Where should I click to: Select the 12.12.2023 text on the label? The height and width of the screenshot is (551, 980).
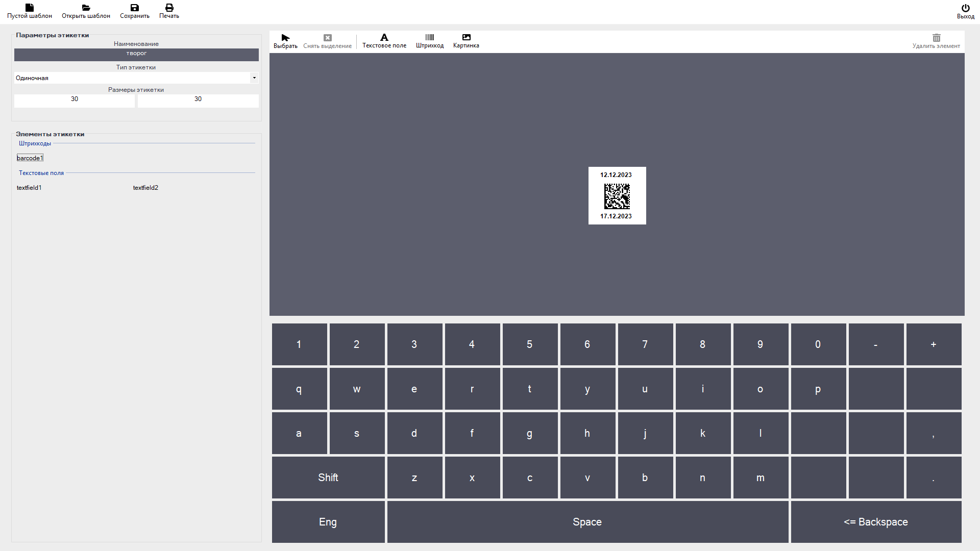616,175
